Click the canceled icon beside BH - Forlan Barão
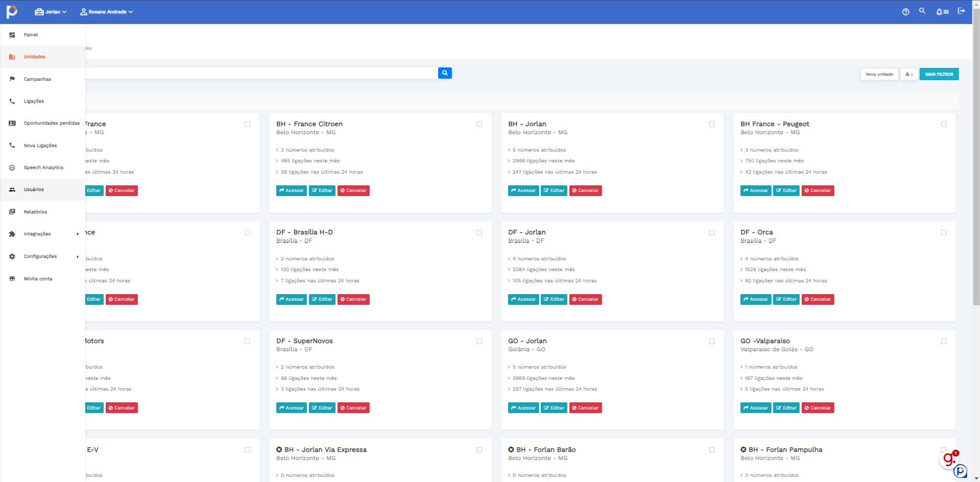Image resolution: width=980 pixels, height=482 pixels. click(511, 450)
